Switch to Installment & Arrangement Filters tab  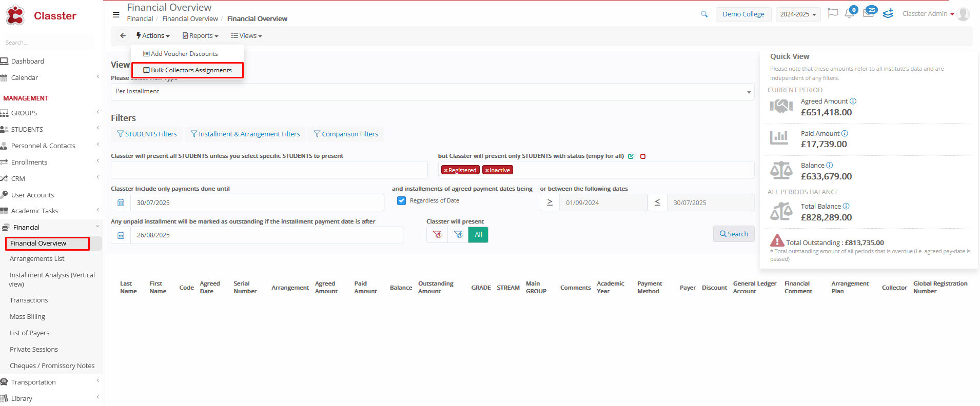245,134
